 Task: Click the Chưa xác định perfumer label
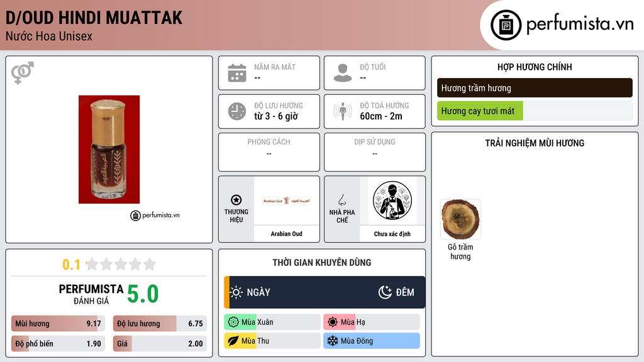point(392,234)
